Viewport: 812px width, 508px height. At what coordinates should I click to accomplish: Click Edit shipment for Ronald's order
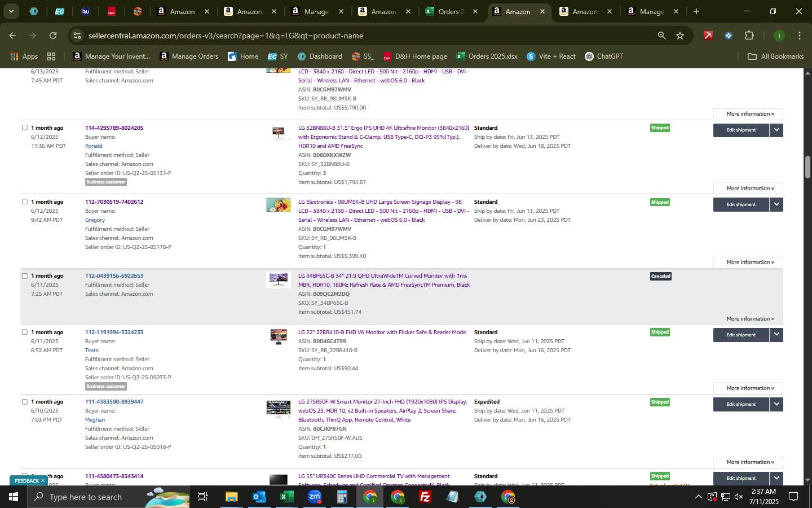point(741,130)
